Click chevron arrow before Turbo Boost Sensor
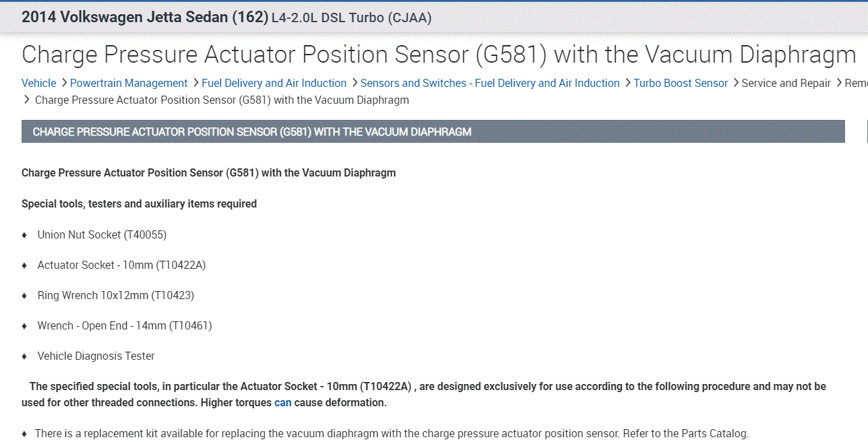Image resolution: width=868 pixels, height=444 pixels. [x=627, y=83]
